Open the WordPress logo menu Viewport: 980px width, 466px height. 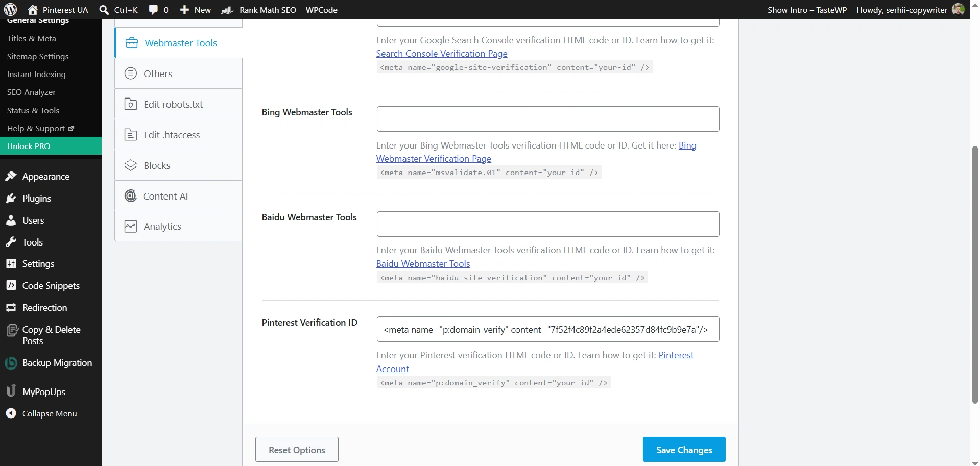tap(10, 10)
